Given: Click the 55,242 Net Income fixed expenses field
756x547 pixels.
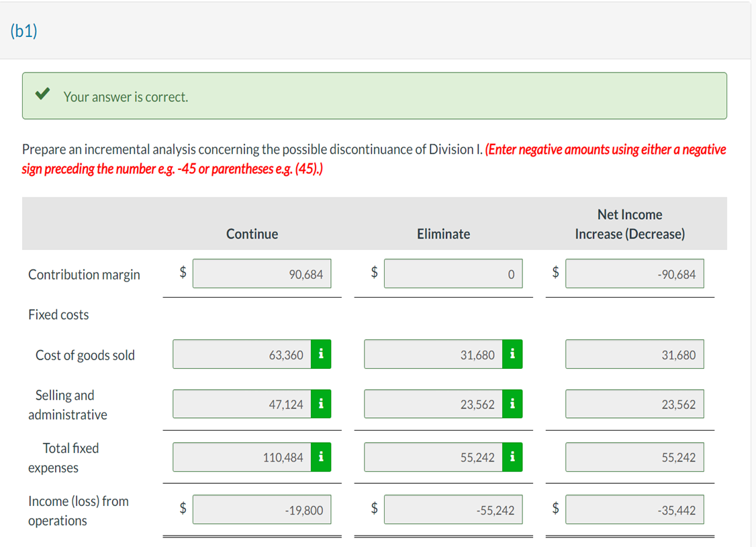Looking at the screenshot, I should (634, 457).
